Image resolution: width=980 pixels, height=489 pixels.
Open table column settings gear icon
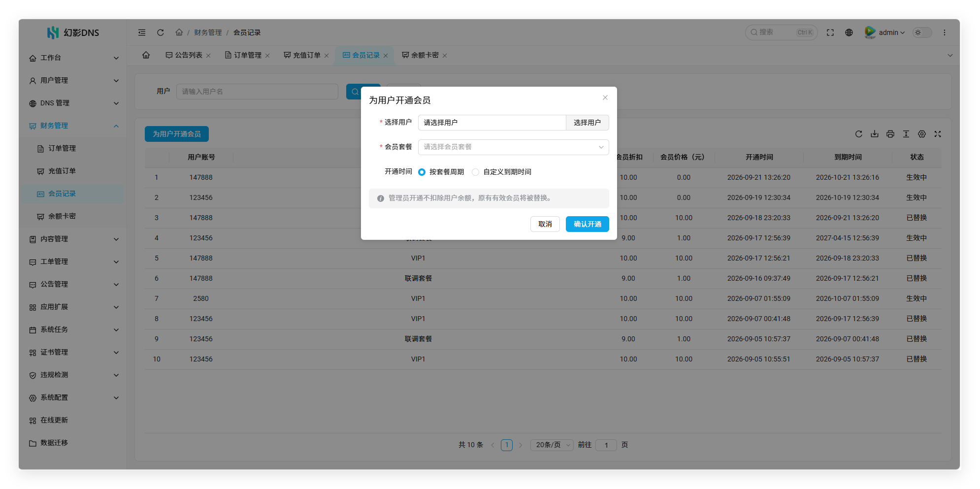922,134
